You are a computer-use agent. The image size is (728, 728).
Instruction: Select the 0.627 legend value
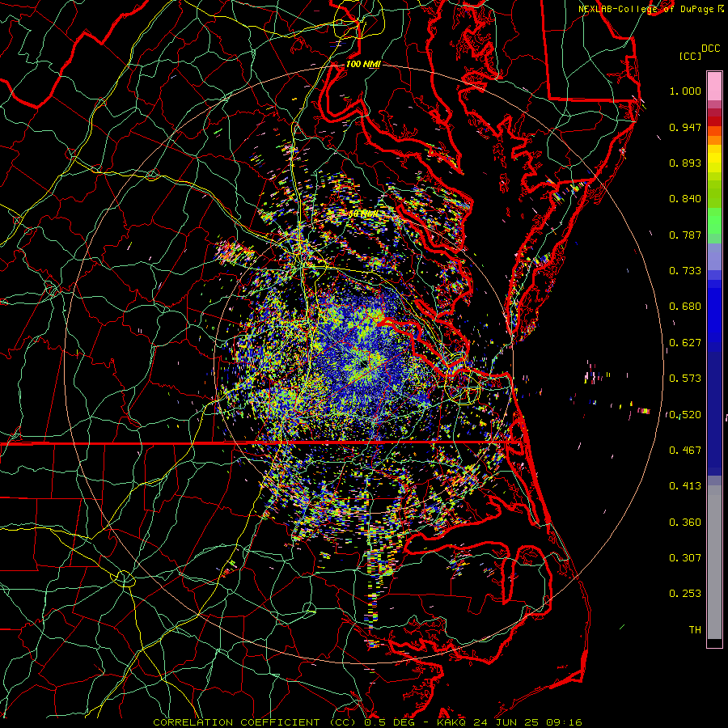tap(685, 343)
